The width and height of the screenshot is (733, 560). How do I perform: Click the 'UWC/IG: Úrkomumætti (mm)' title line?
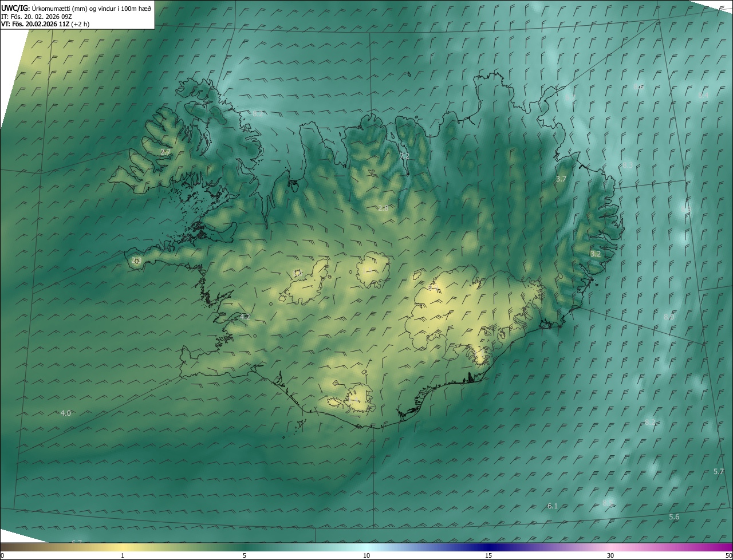click(x=76, y=8)
